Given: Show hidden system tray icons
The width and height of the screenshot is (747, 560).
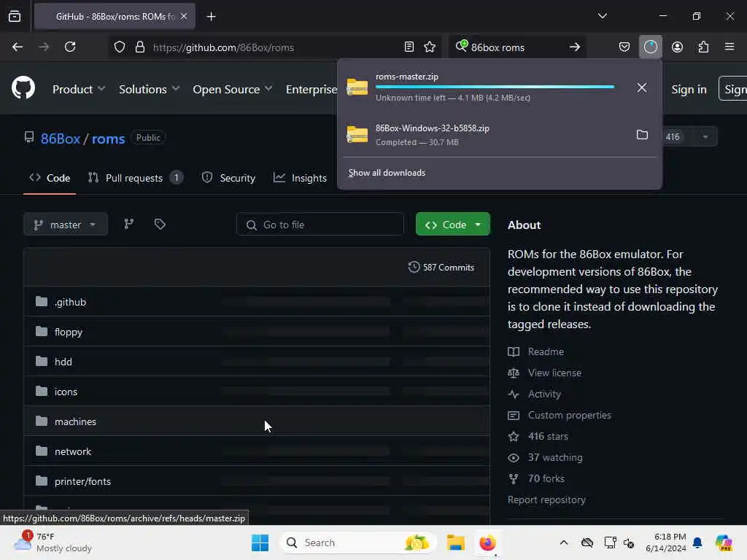Looking at the screenshot, I should click(x=564, y=542).
